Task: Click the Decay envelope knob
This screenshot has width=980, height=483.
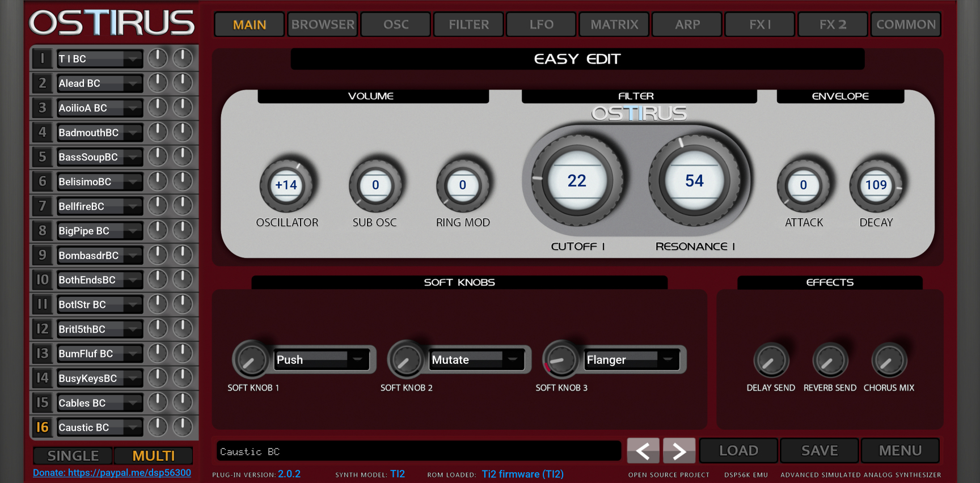Action: click(876, 185)
